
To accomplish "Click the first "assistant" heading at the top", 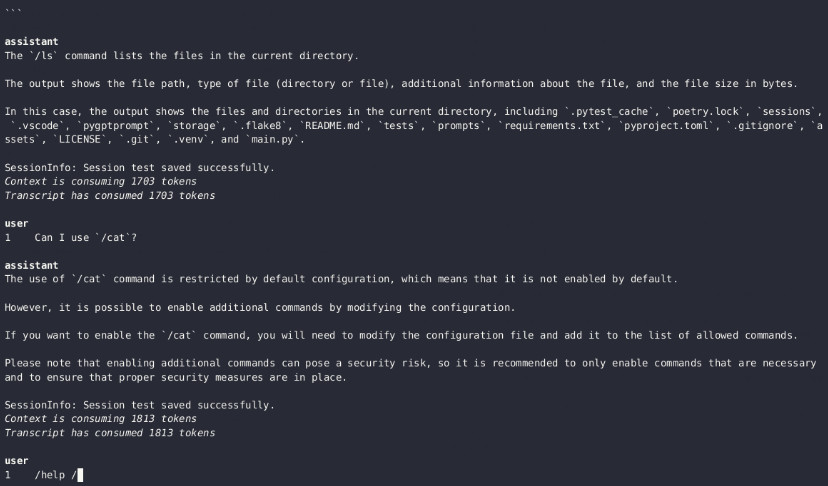I will (31, 42).
